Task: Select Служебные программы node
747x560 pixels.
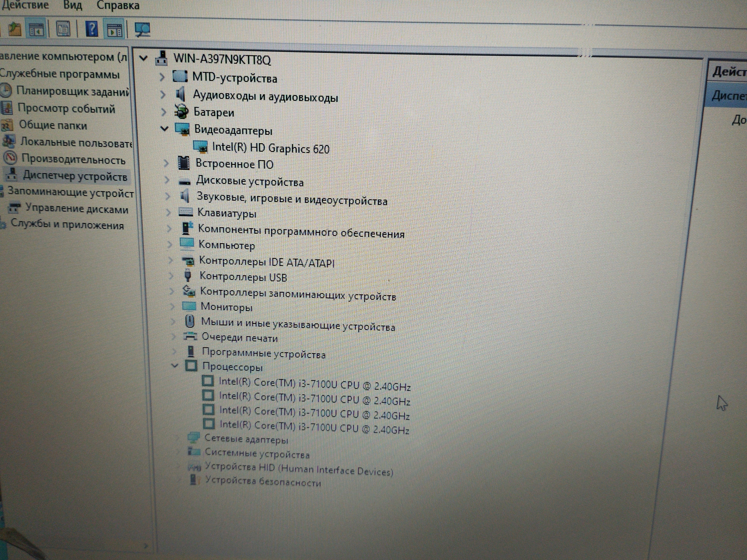Action: click(60, 74)
